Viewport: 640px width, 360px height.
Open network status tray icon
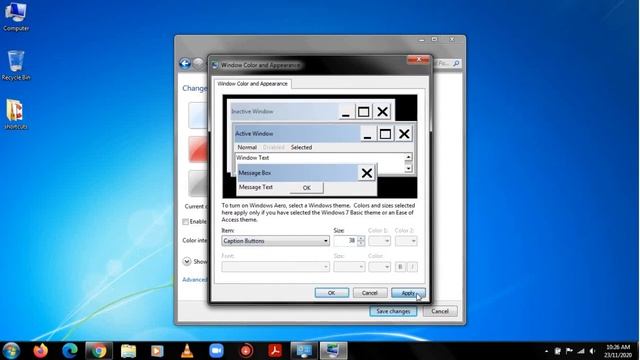[x=581, y=351]
